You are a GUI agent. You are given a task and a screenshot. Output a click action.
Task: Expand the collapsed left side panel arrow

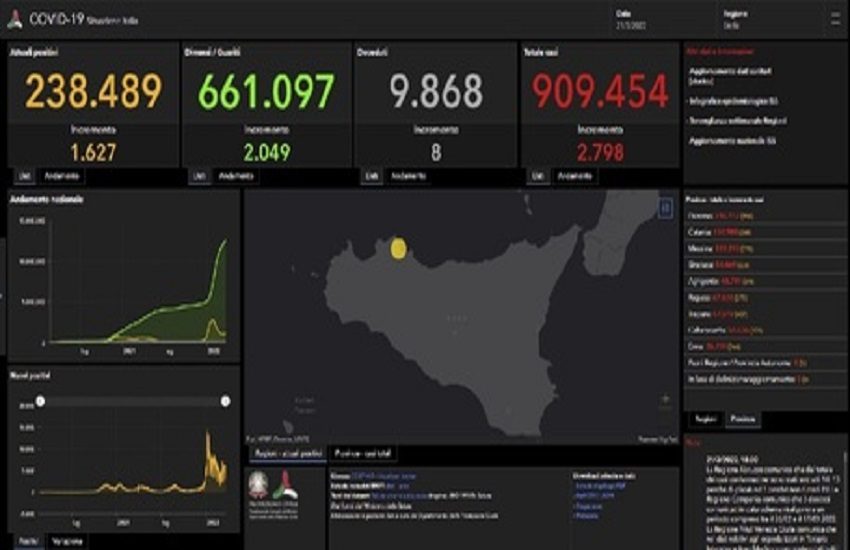click(3, 296)
